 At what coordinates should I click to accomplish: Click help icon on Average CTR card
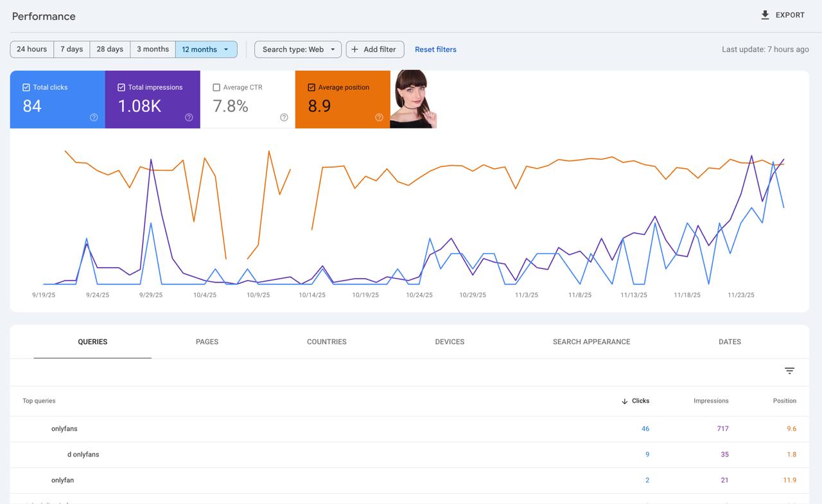point(284,117)
